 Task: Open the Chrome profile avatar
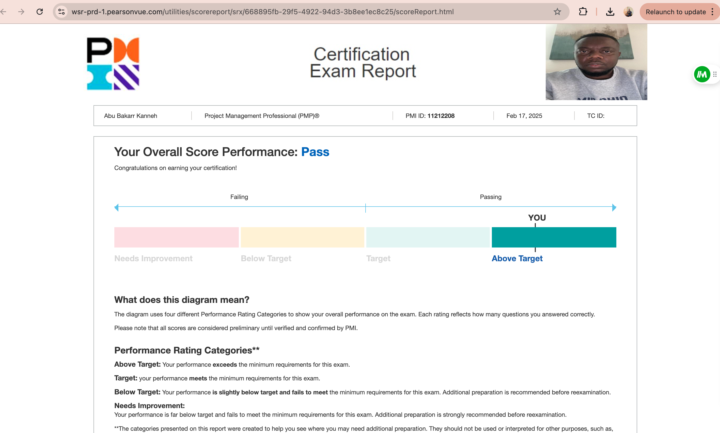point(629,12)
